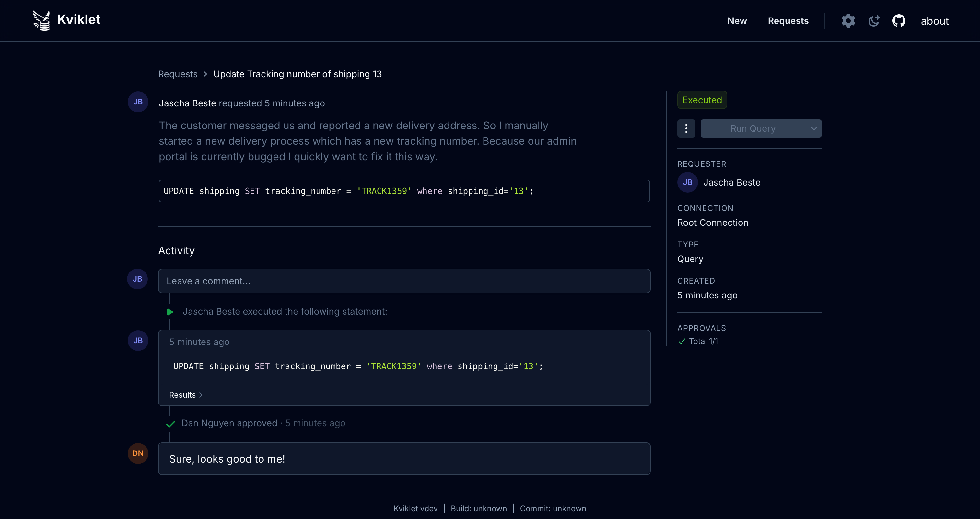The width and height of the screenshot is (980, 519).
Task: Go to the New menu item
Action: click(x=737, y=20)
